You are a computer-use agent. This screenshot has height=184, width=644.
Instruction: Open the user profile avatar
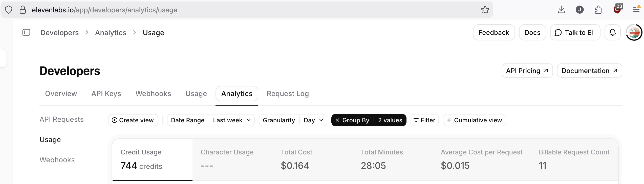634,32
